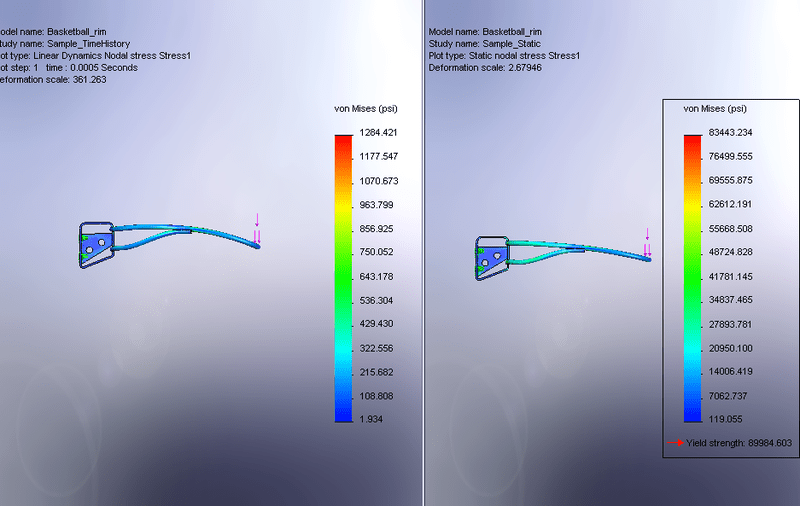Click the pink load arrows in right viewport
The height and width of the screenshot is (506, 800).
647,243
